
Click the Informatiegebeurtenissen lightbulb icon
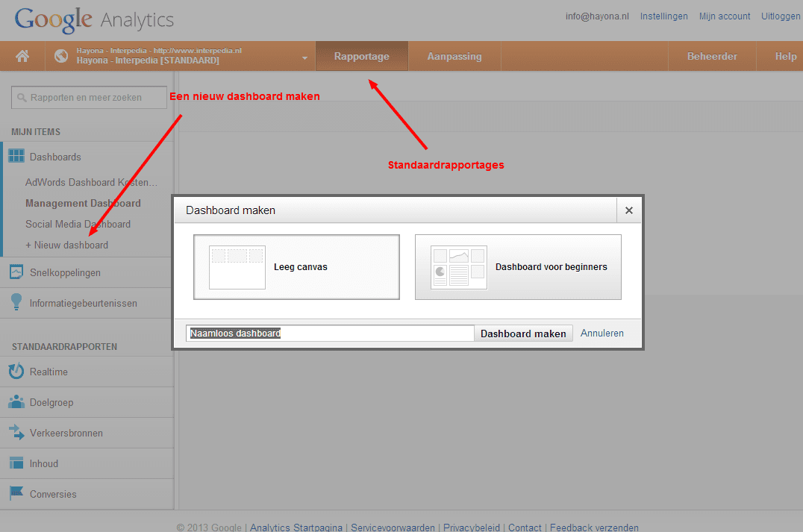coord(16,302)
